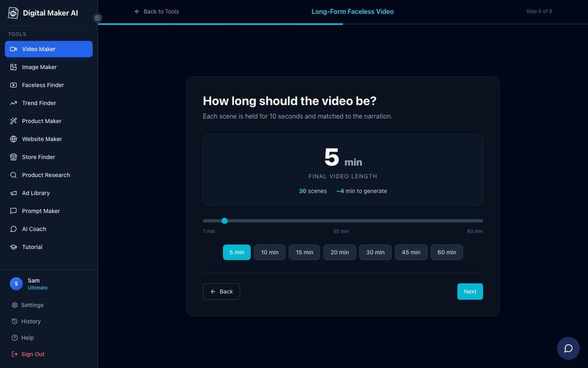The width and height of the screenshot is (588, 368).
Task: Click the Long-Form Faceless Video title
Action: [353, 11]
